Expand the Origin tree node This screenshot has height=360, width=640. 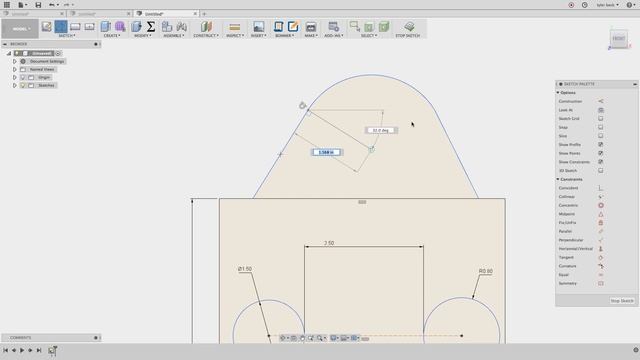point(15,77)
